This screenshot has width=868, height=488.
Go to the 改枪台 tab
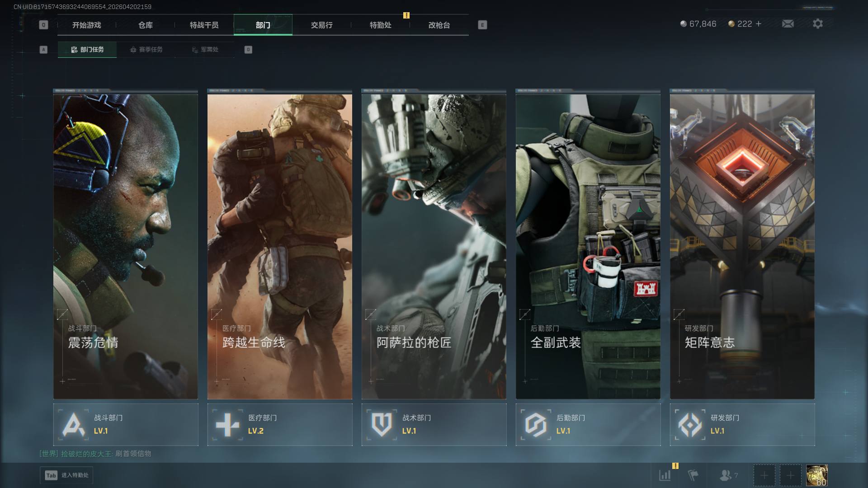[439, 25]
